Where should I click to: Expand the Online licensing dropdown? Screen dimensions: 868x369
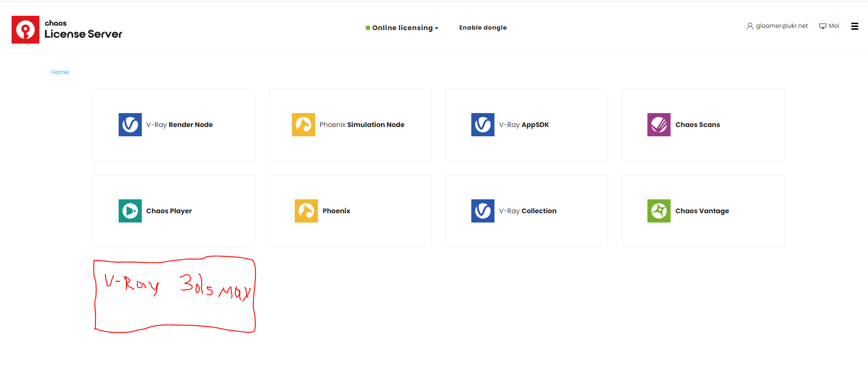pos(402,28)
